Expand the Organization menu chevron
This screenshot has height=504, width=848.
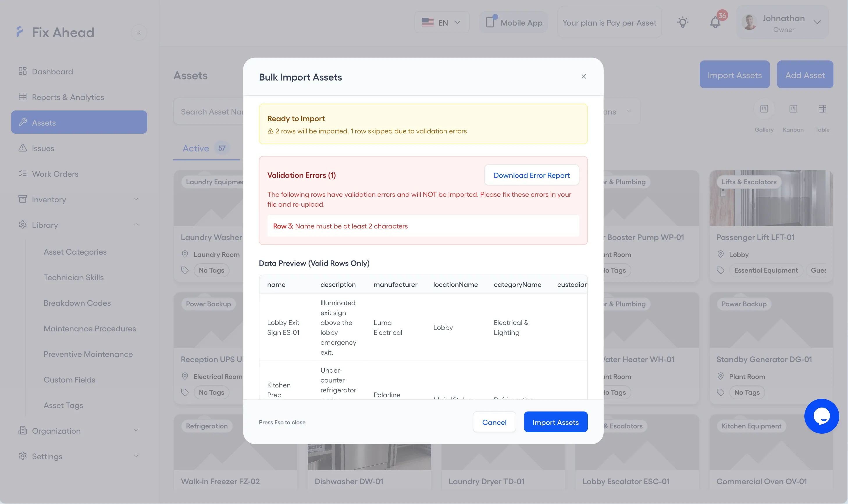point(136,430)
